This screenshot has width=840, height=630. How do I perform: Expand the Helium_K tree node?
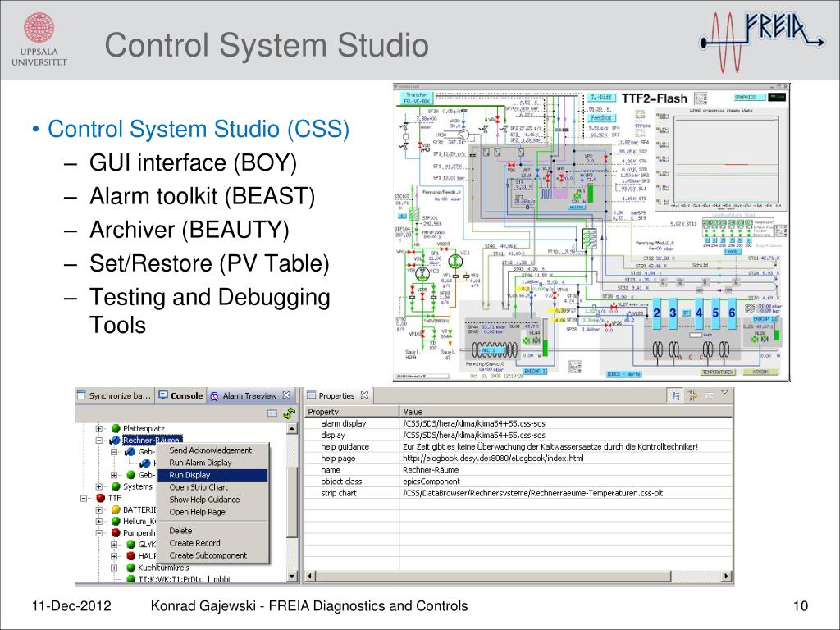tap(99, 521)
